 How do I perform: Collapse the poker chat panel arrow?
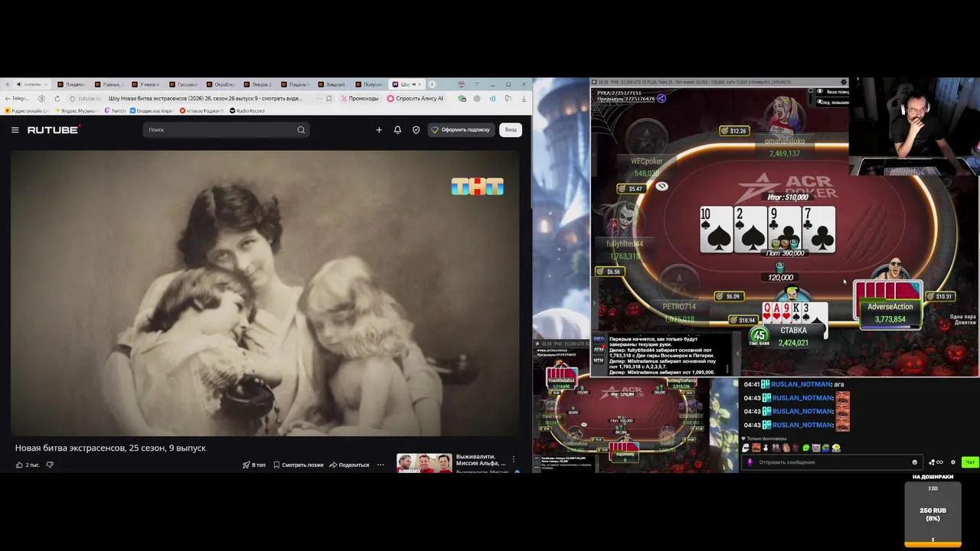[738, 354]
